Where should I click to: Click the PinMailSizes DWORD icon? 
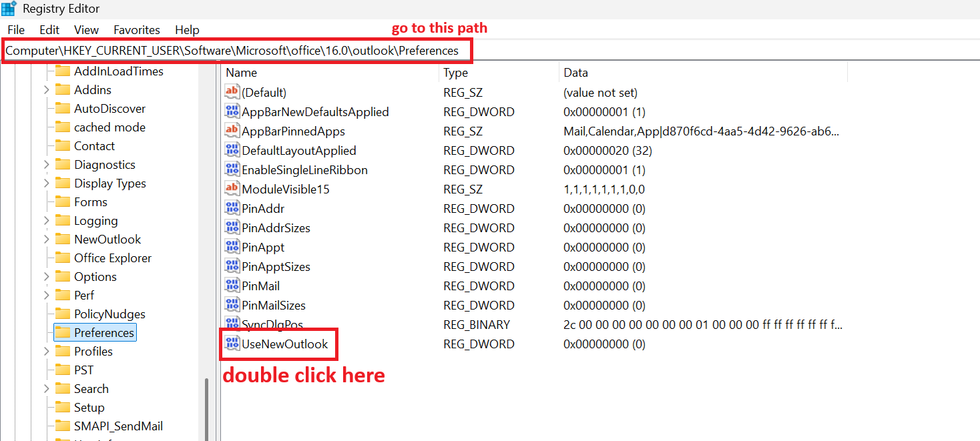[x=232, y=305]
